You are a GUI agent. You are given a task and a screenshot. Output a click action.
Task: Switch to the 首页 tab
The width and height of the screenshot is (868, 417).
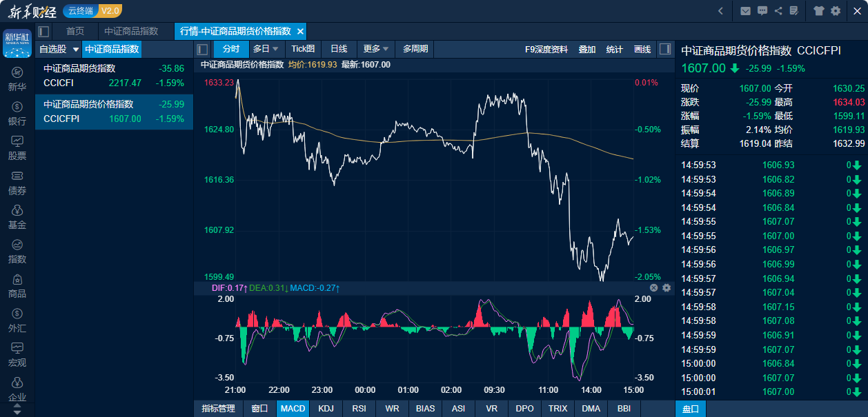(x=75, y=31)
